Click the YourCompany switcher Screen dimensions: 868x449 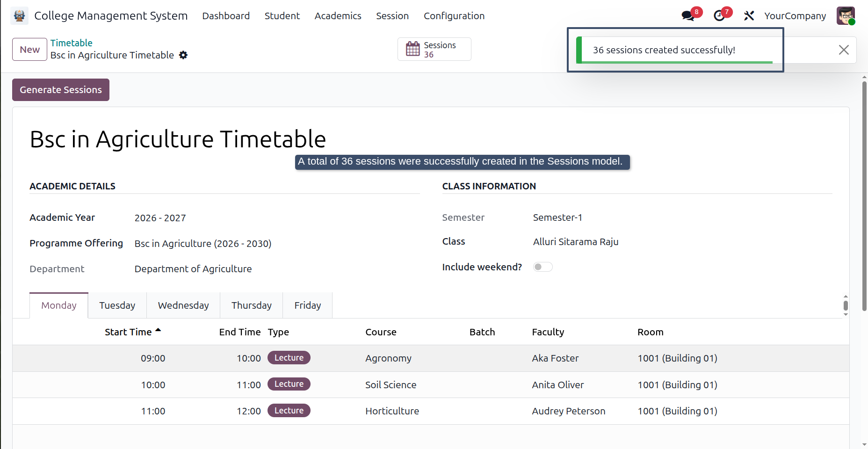pyautogui.click(x=795, y=16)
